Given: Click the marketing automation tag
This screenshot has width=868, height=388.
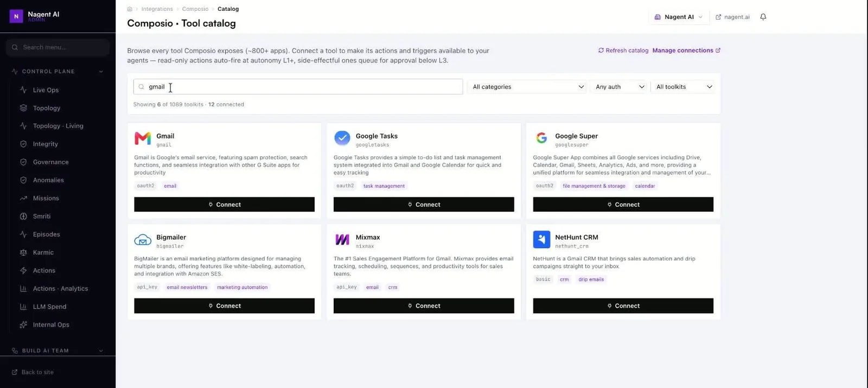Looking at the screenshot, I should coord(242,288).
